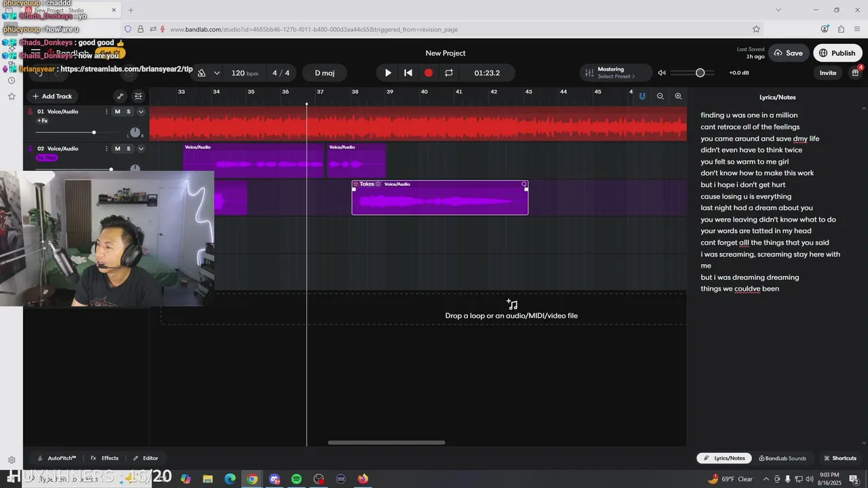Open the favorites star icon in sidebar
The image size is (868, 488).
pos(12,96)
